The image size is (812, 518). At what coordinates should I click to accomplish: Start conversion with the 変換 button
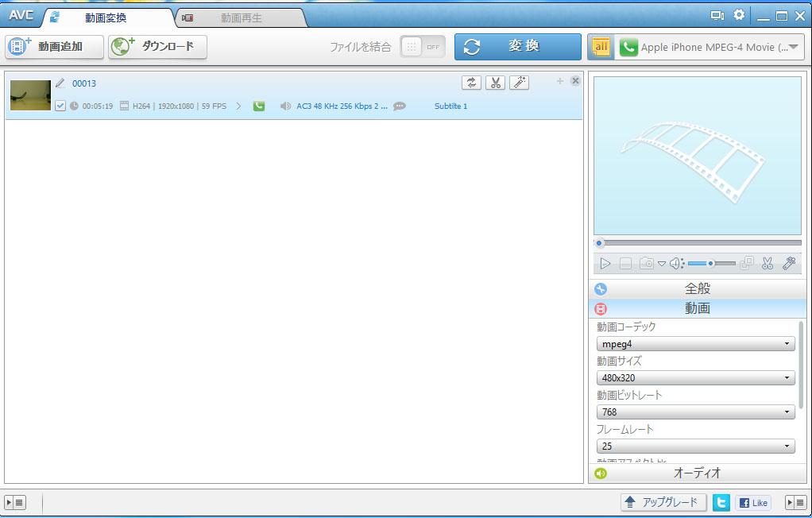point(518,47)
